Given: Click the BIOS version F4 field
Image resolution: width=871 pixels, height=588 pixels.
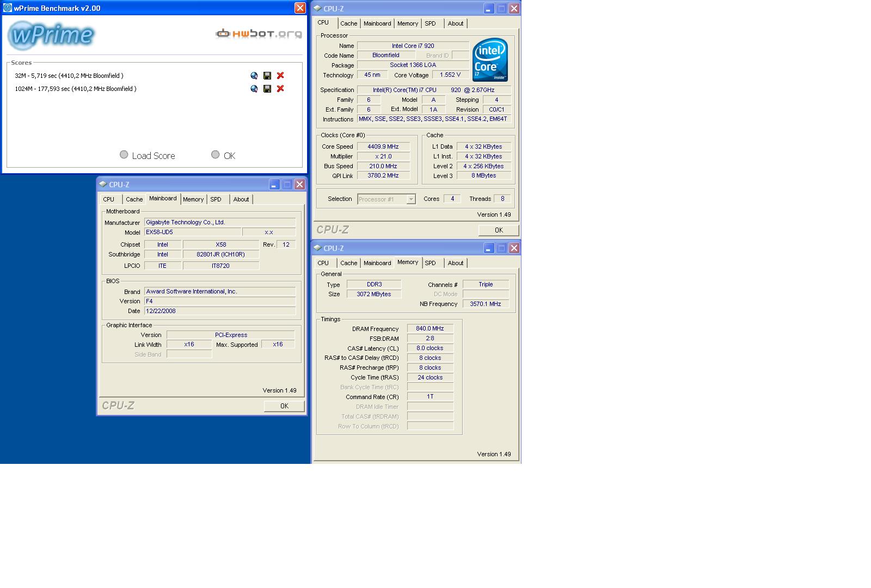Looking at the screenshot, I should point(220,302).
